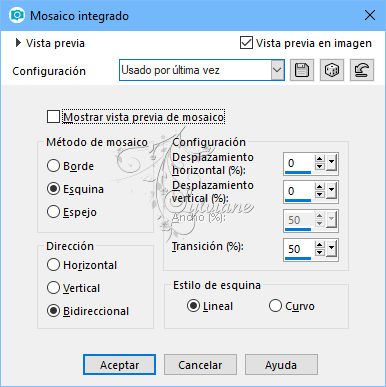Increase Desplazamiento horizontal with up spinner arrow

[x=320, y=159]
